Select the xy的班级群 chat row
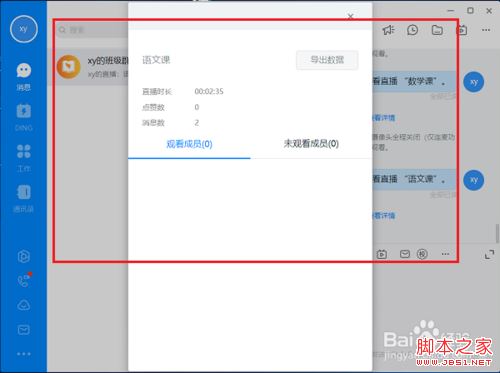Screen dimensions: 500x373 click(x=88, y=67)
